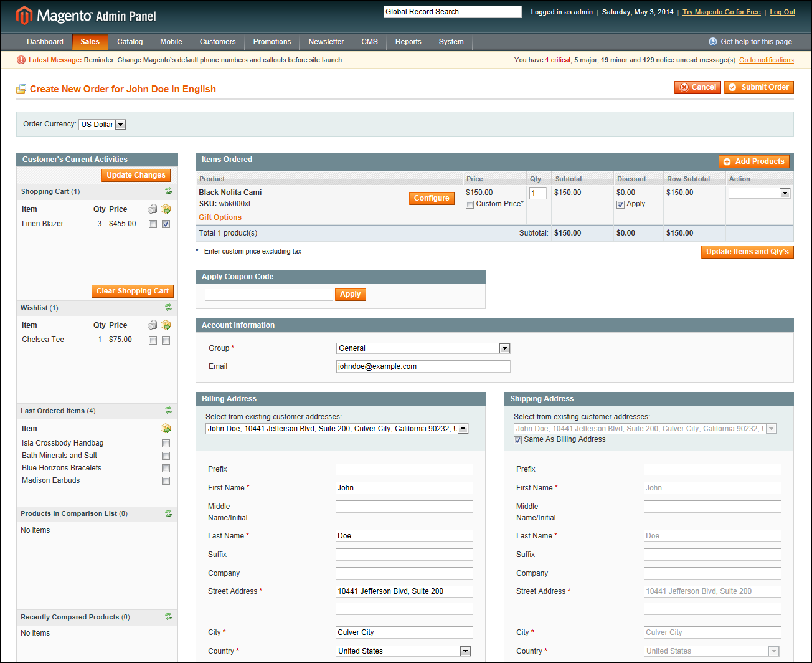Check remove box for Linen Blazer
This screenshot has width=812, height=663.
pyautogui.click(x=153, y=224)
